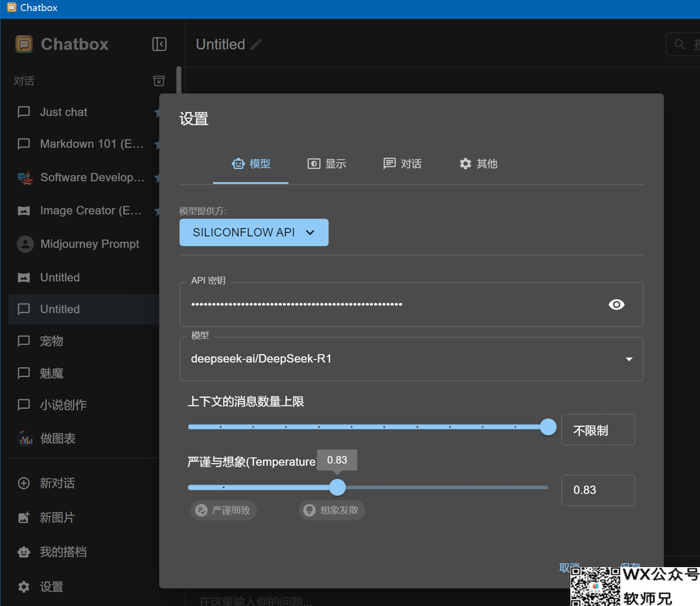Click the 取消 cancel button
The height and width of the screenshot is (606, 700).
[570, 566]
